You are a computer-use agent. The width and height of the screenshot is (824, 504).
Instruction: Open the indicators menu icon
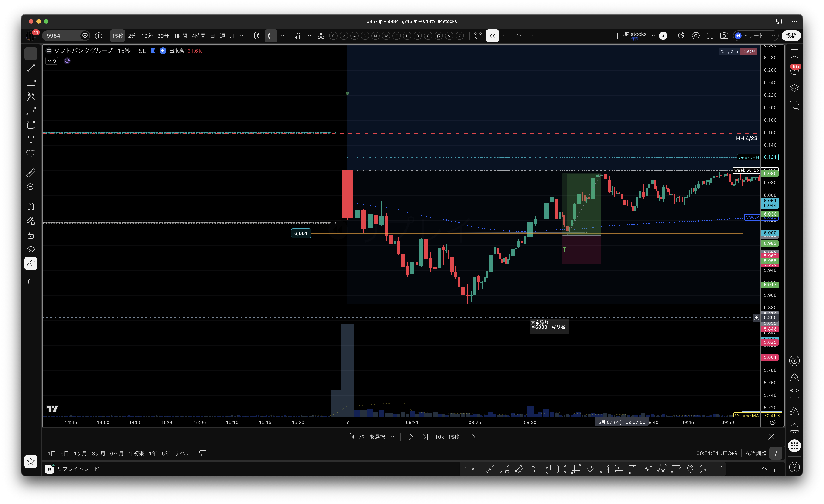click(x=298, y=36)
